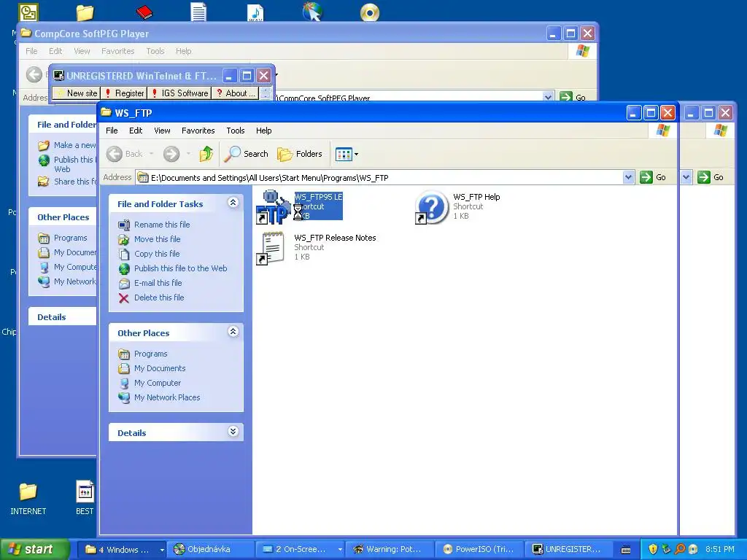Viewport: 747px width, 560px height.
Task: Toggle the Folders pane in WS_FTP
Action: 300,154
